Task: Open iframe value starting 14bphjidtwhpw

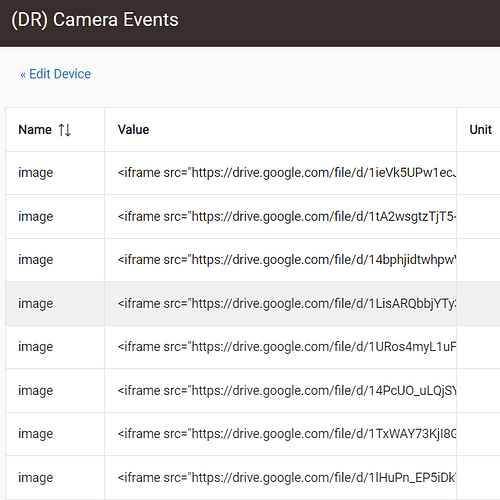Action: point(287,260)
